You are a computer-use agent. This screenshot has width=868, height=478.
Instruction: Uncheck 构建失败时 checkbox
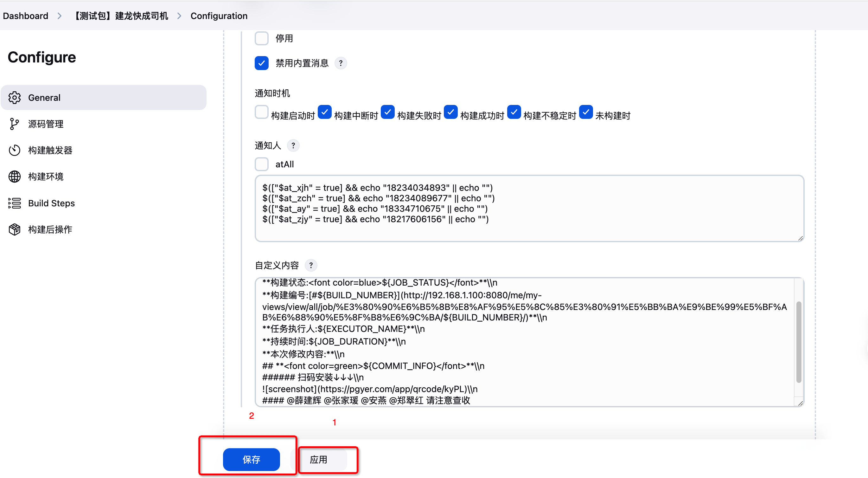tap(387, 112)
